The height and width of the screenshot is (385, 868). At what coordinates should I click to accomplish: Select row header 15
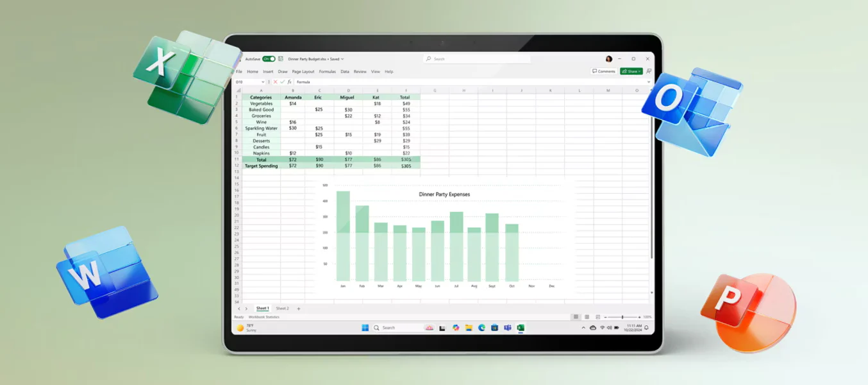[x=237, y=184]
